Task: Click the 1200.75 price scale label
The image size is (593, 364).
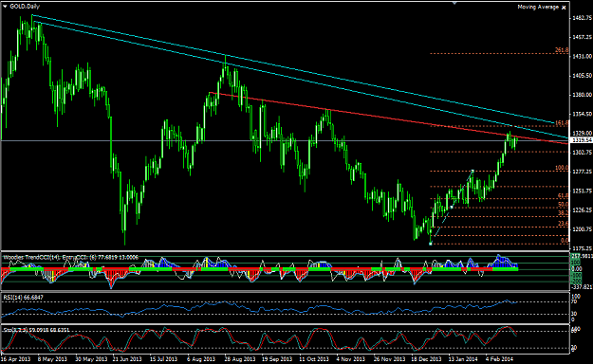Action: click(583, 229)
